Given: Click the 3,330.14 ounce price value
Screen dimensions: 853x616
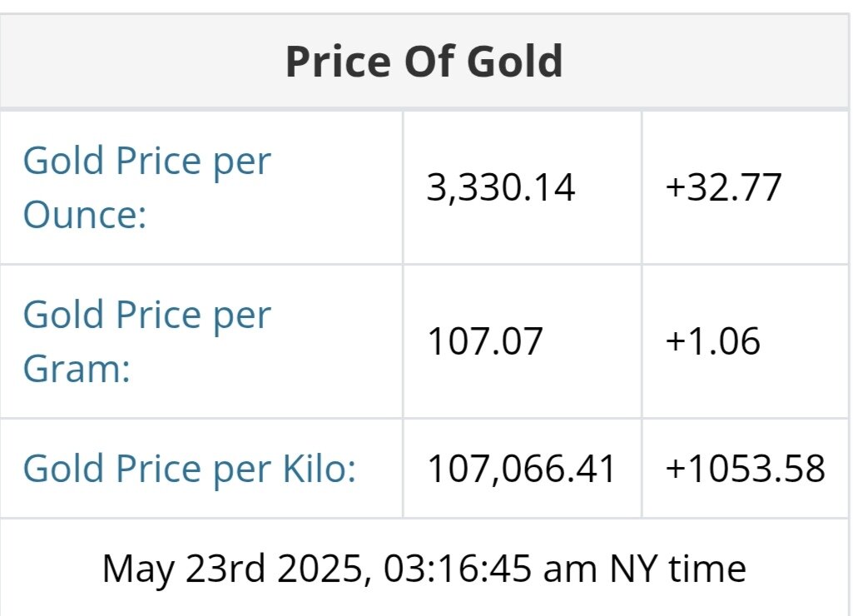Looking at the screenshot, I should click(x=501, y=187).
